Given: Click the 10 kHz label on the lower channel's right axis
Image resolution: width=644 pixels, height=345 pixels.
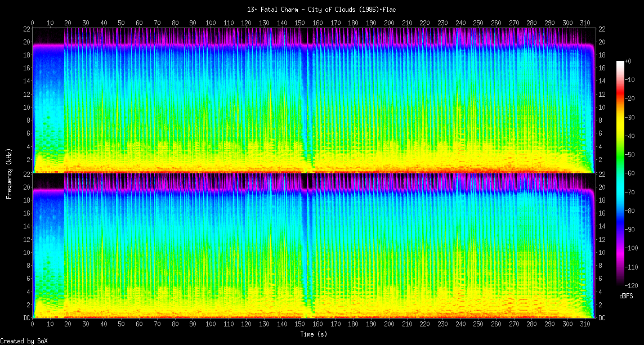Looking at the screenshot, I should pyautogui.click(x=602, y=253).
